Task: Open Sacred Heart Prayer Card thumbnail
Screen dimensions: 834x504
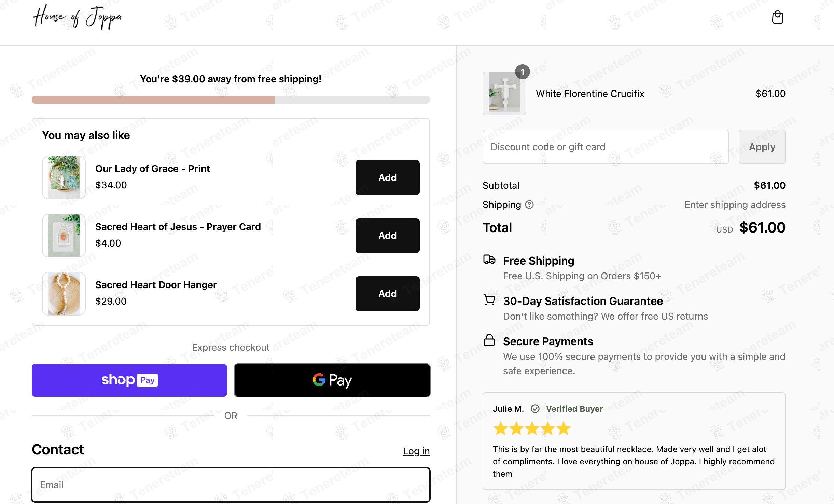Action: coord(64,236)
